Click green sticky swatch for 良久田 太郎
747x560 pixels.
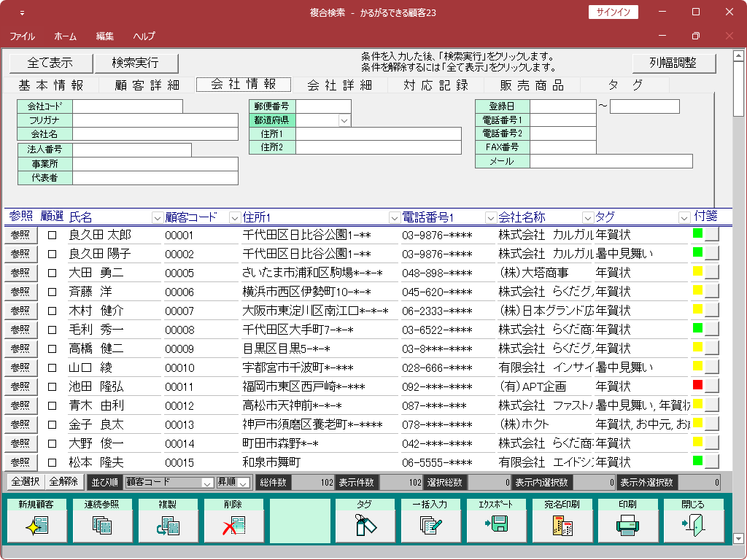[x=697, y=233]
